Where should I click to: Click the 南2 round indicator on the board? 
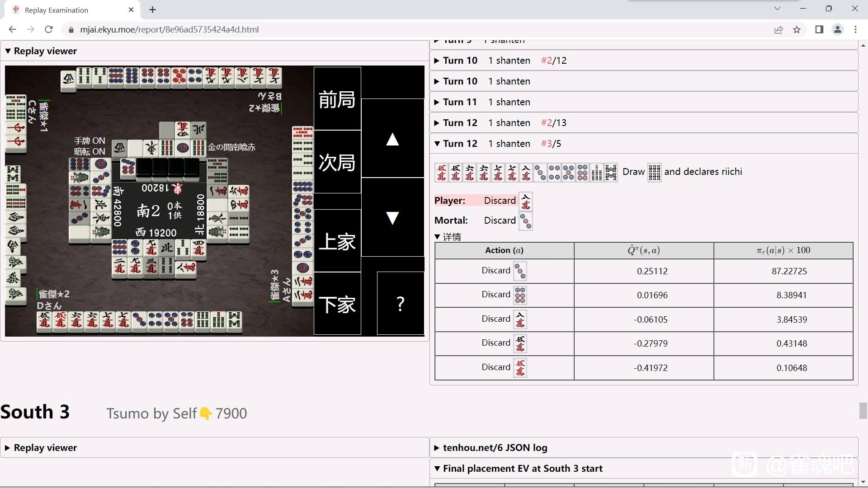coord(148,211)
